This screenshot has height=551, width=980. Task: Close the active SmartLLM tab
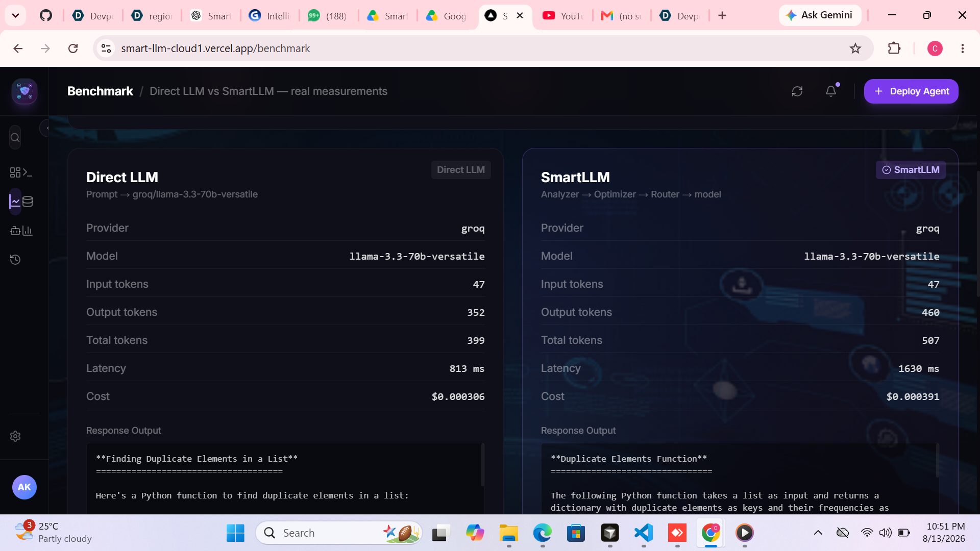tap(520, 16)
